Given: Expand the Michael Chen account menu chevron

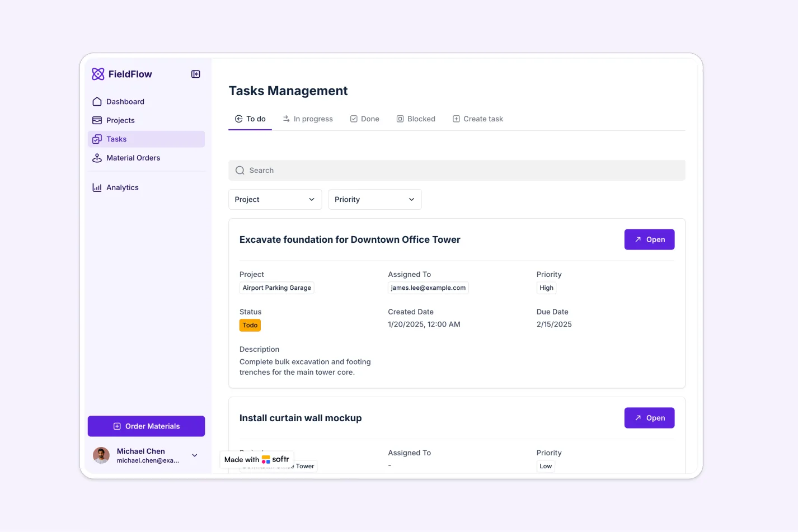Looking at the screenshot, I should pos(195,455).
